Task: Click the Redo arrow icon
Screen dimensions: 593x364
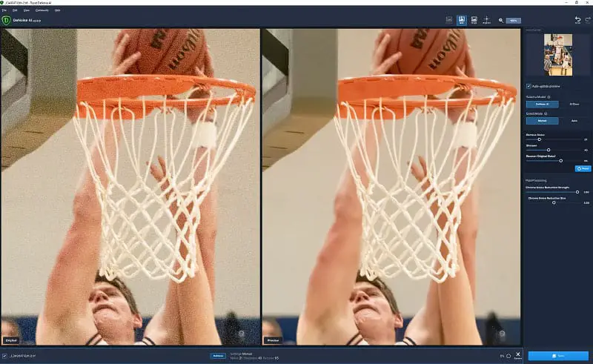Action: [588, 20]
